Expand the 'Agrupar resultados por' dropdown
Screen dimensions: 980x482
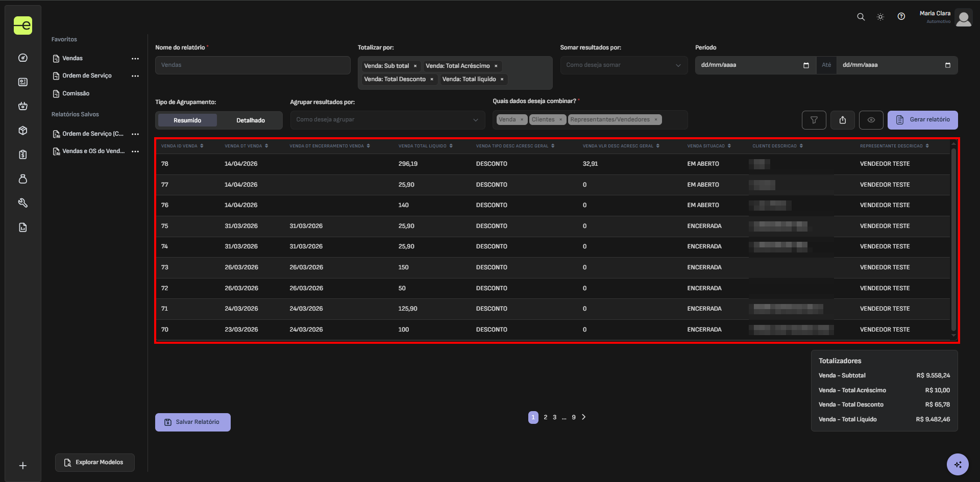point(387,120)
